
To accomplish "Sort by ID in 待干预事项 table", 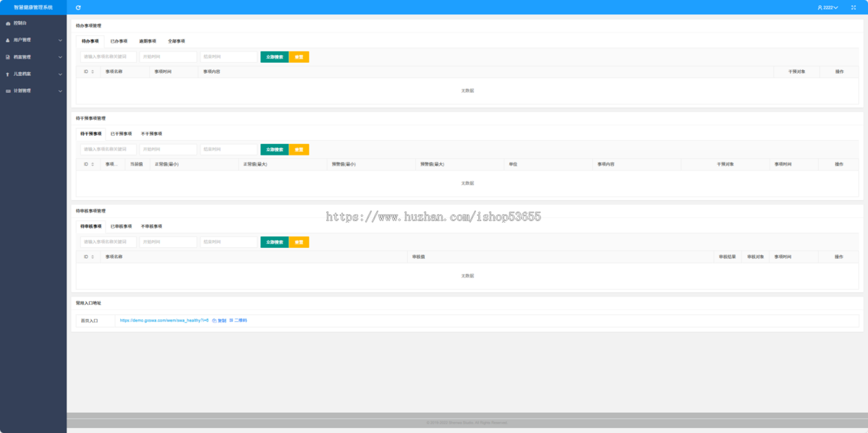I will click(x=93, y=165).
